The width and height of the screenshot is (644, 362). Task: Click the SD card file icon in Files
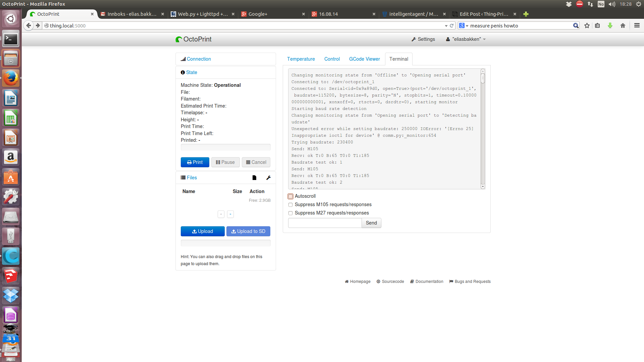pos(254,178)
